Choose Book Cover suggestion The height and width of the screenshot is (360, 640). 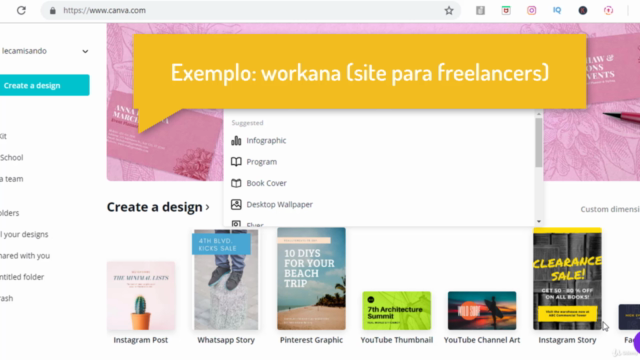point(267,183)
